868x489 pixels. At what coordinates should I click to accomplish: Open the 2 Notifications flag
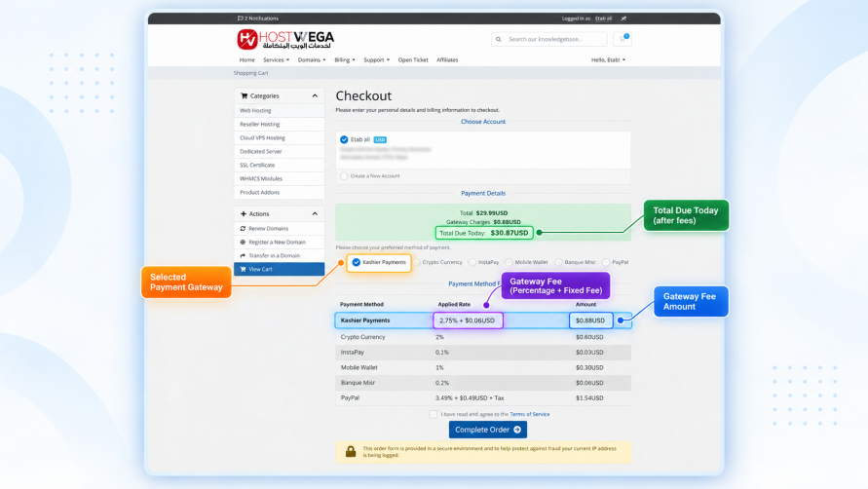[258, 19]
